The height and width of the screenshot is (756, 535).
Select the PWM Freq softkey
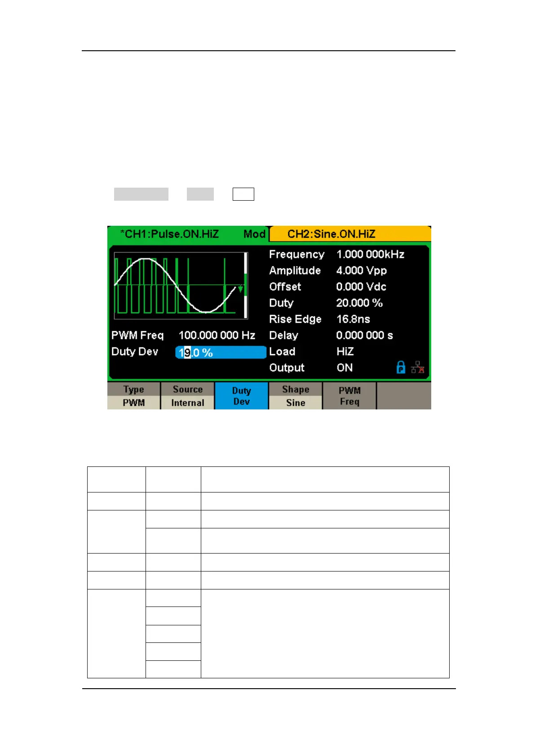point(349,396)
